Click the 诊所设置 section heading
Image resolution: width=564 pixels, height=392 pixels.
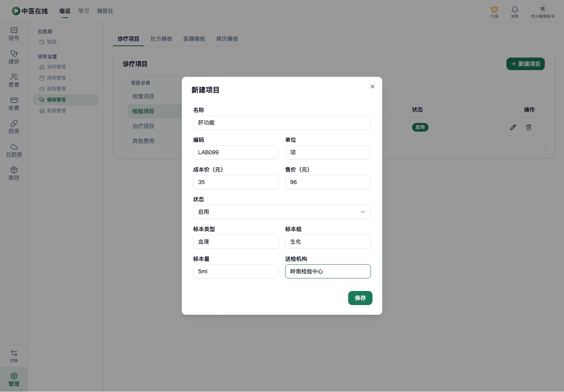[47, 57]
